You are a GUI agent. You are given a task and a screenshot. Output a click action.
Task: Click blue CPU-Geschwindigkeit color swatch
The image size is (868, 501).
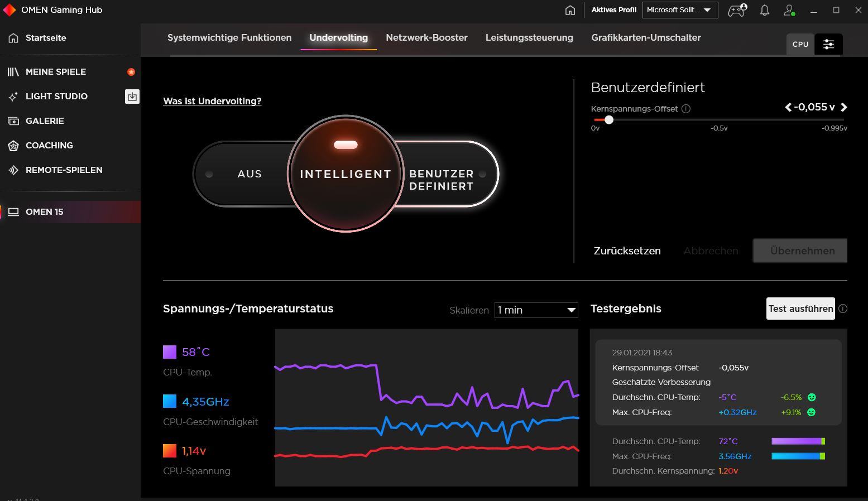coord(170,401)
